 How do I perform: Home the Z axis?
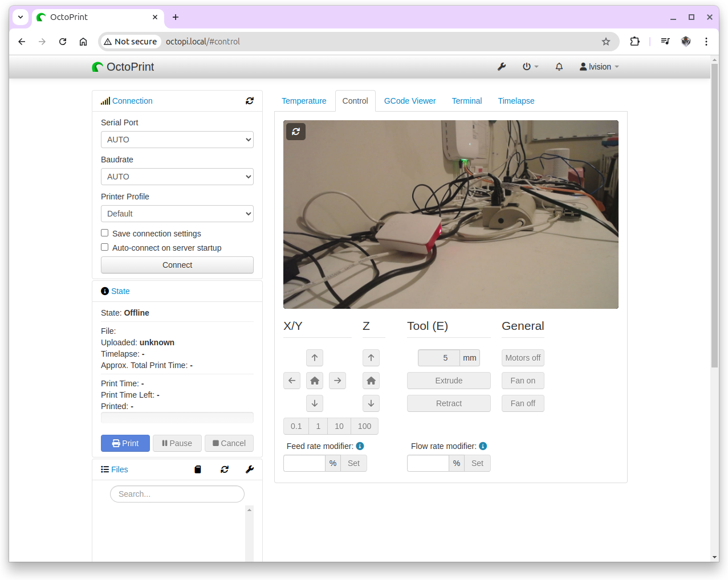pyautogui.click(x=371, y=381)
